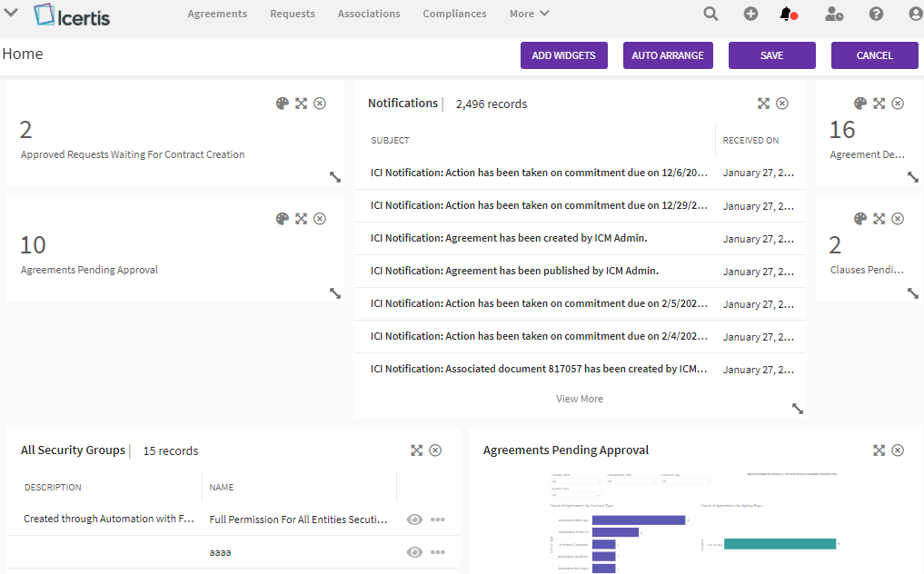
Task: Open the notifications bell icon
Action: [x=787, y=14]
